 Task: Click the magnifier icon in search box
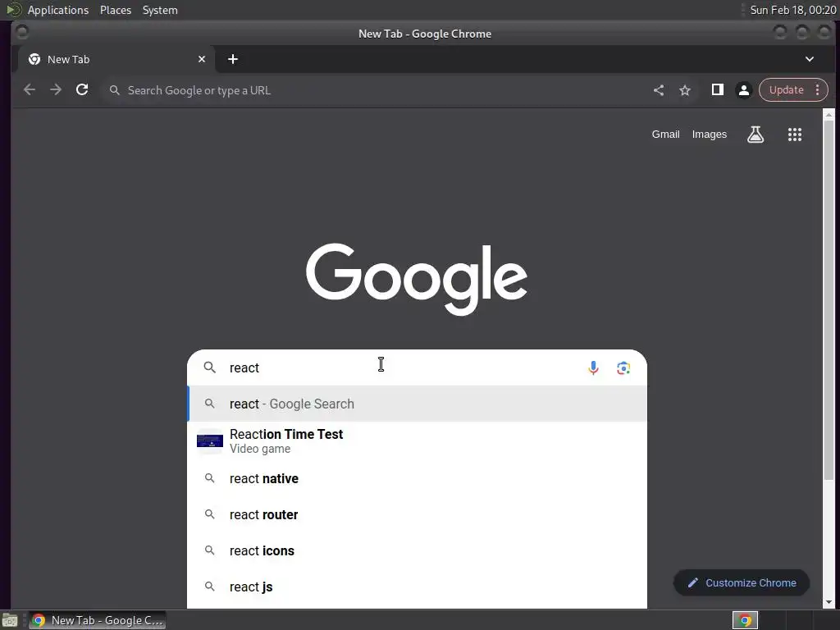click(x=209, y=367)
